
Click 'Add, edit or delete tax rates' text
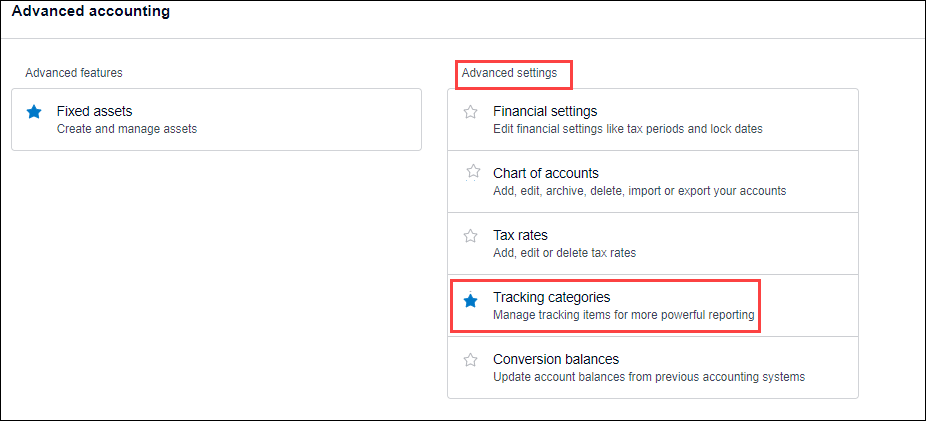tap(565, 253)
